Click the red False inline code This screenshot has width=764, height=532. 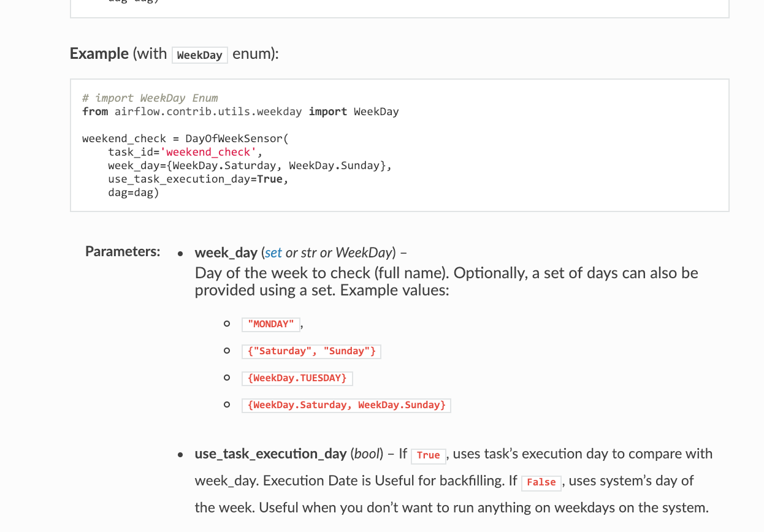pos(541,482)
